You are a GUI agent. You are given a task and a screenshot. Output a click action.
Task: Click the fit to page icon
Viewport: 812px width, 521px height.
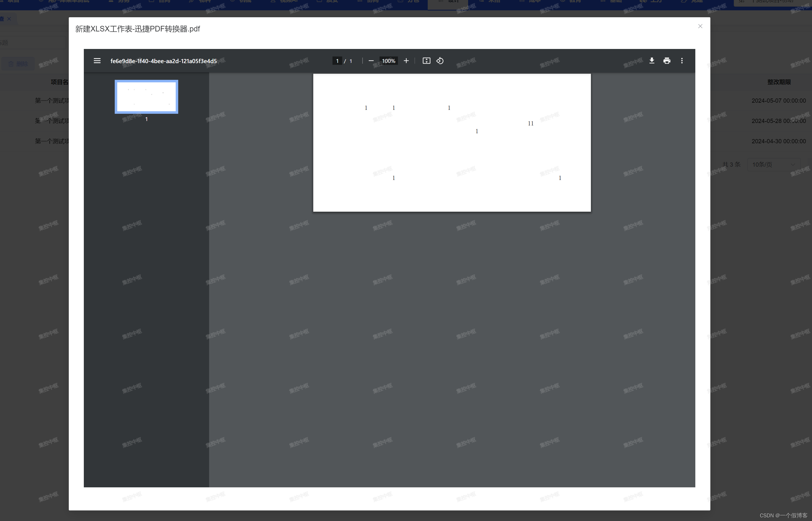tap(426, 61)
